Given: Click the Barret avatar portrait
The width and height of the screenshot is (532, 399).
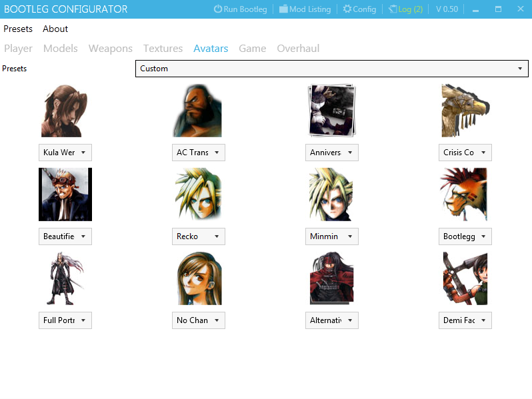Looking at the screenshot, I should tap(198, 111).
